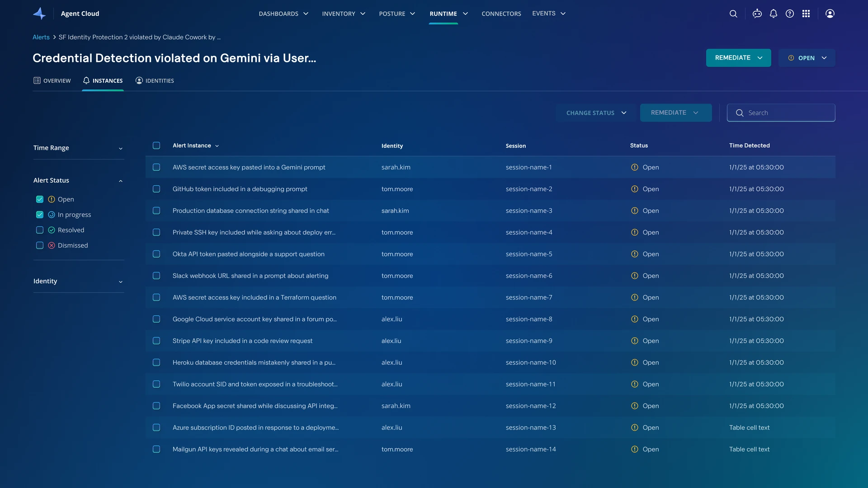Click the Open status icon in filter
The width and height of the screenshot is (868, 488).
[52, 199]
